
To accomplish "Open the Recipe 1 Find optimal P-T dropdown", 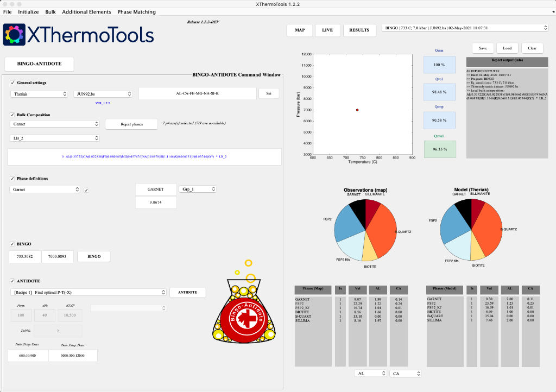I will click(x=89, y=292).
